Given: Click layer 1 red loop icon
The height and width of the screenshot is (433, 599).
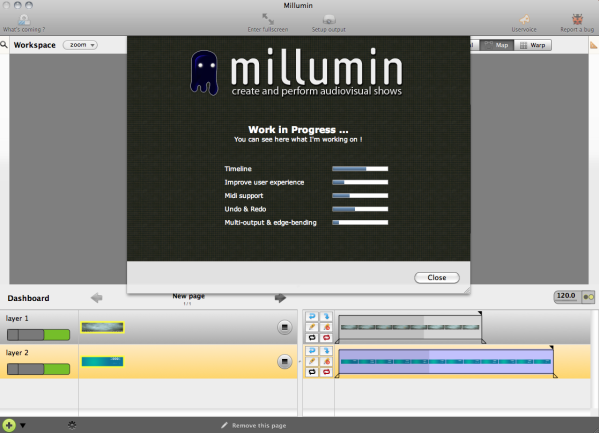Looking at the screenshot, I should click(326, 337).
